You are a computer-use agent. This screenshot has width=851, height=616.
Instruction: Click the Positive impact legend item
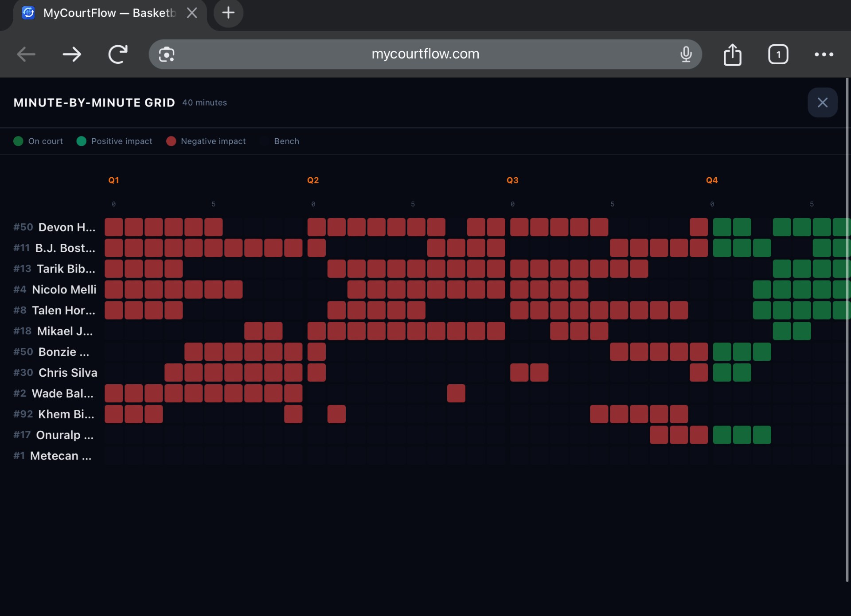click(x=114, y=141)
